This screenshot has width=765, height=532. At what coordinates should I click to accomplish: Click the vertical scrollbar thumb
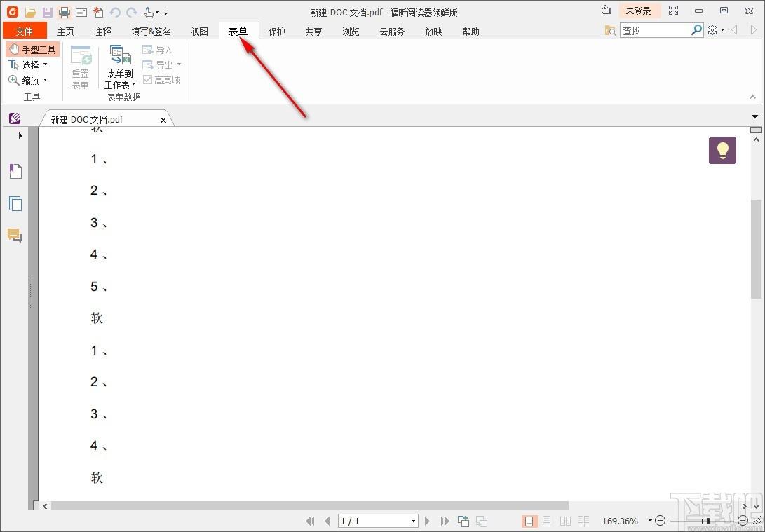756,249
